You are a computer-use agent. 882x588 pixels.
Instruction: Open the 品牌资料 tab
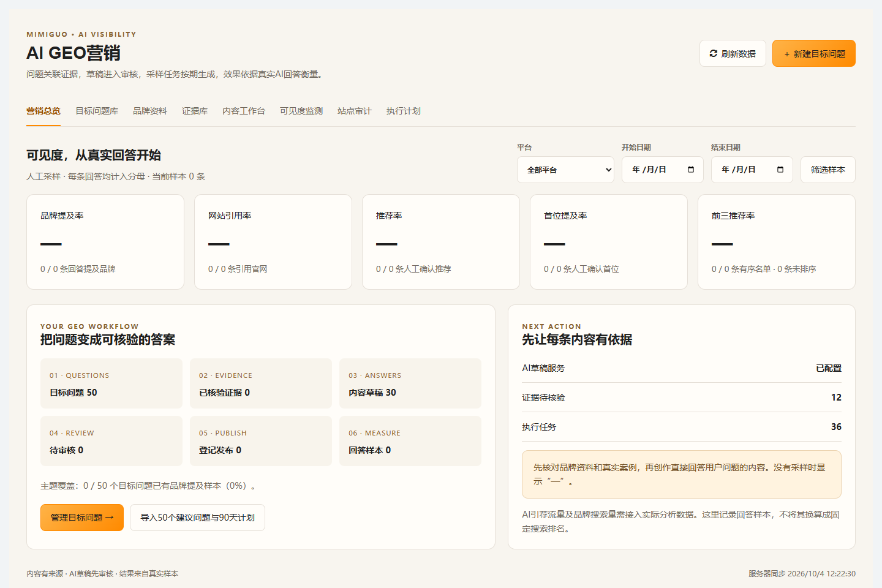(x=150, y=111)
